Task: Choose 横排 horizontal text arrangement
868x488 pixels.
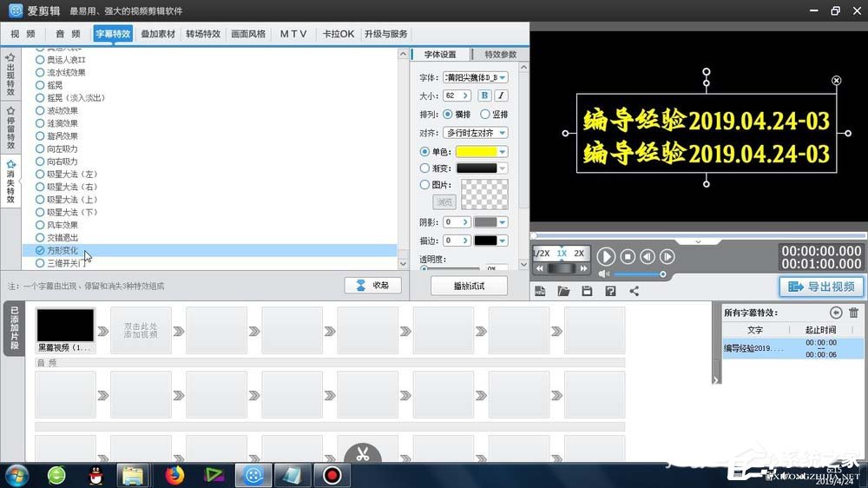Action: coord(457,114)
